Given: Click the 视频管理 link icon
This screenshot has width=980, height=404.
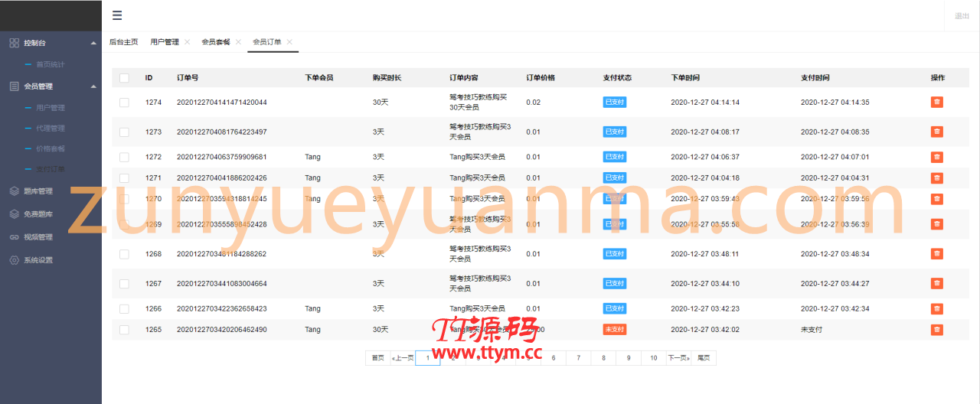Looking at the screenshot, I should click(14, 237).
